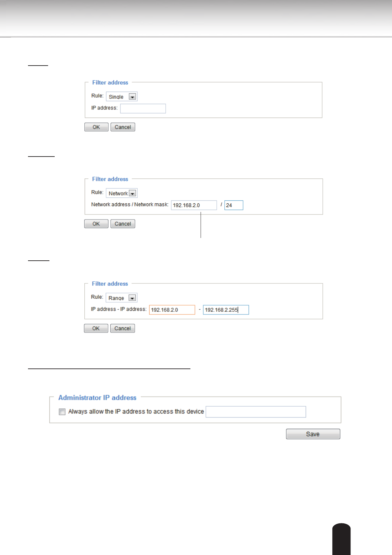
Task: Cancel the Range rule filter
Action: 123,328
